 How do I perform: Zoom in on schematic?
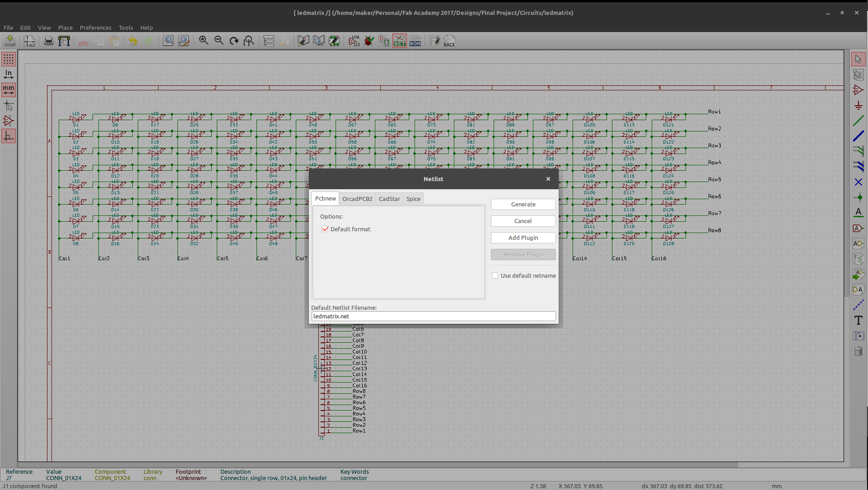(x=204, y=41)
